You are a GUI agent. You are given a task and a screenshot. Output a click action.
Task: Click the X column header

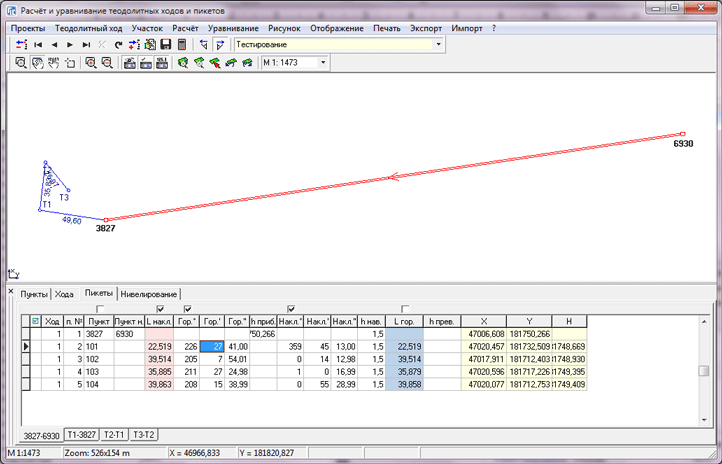pos(483,321)
